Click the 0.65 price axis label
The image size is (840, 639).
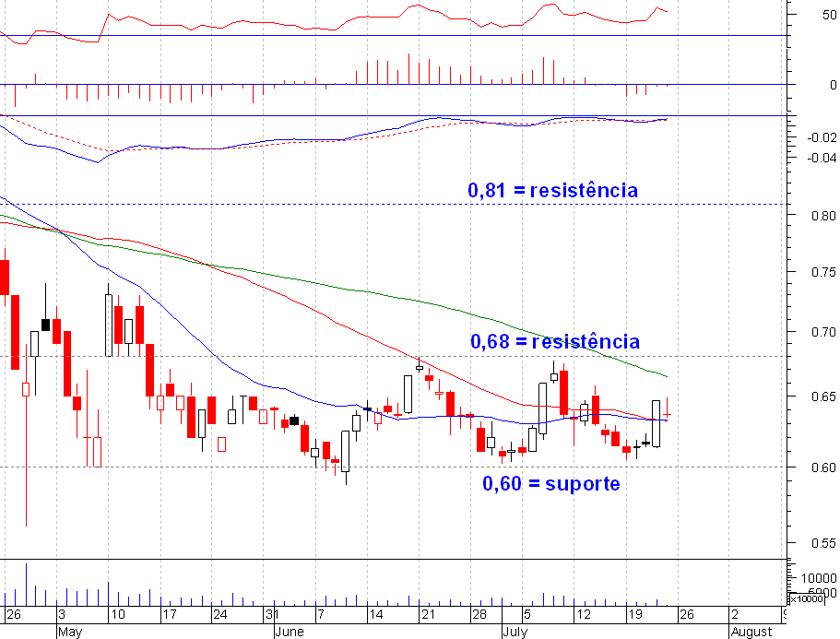pos(823,396)
